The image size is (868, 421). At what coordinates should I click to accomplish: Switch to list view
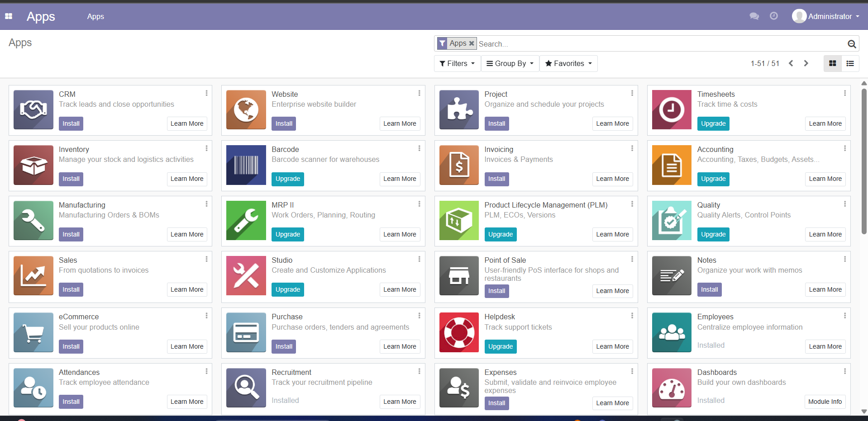tap(850, 64)
